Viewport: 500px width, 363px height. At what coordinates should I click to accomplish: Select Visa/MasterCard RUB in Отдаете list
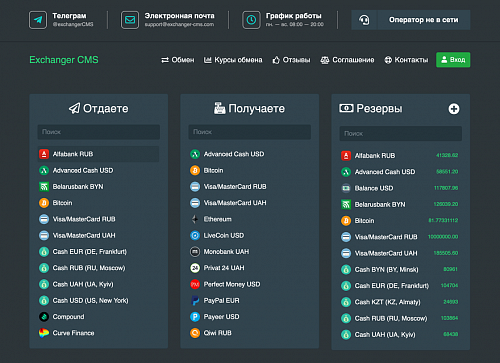98,219
